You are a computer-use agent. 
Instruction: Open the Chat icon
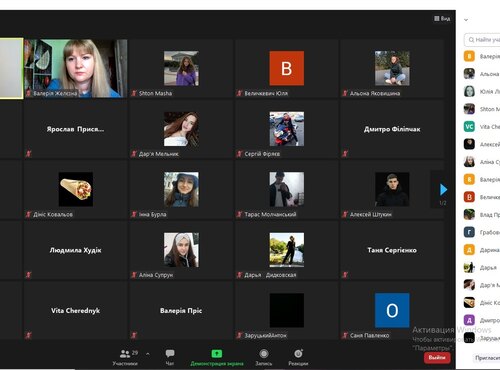pos(170,354)
